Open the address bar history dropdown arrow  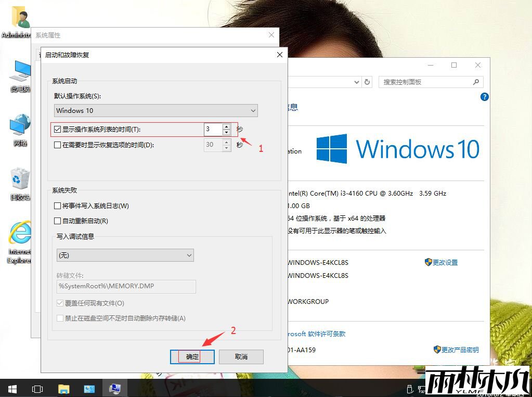[x=357, y=82]
